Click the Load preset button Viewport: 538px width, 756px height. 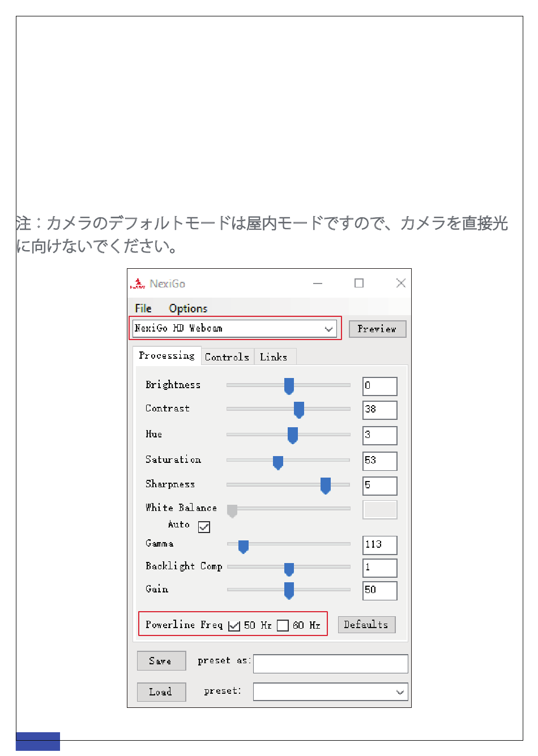[x=161, y=692]
